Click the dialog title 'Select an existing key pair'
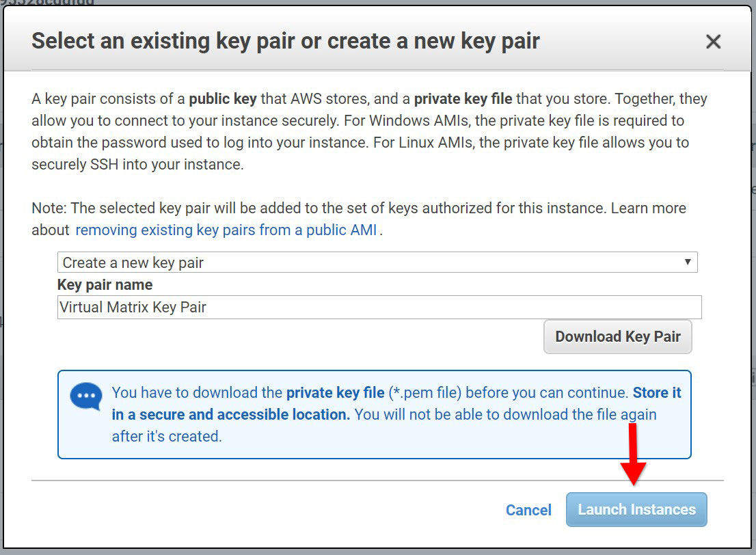The image size is (756, 555). coord(285,40)
